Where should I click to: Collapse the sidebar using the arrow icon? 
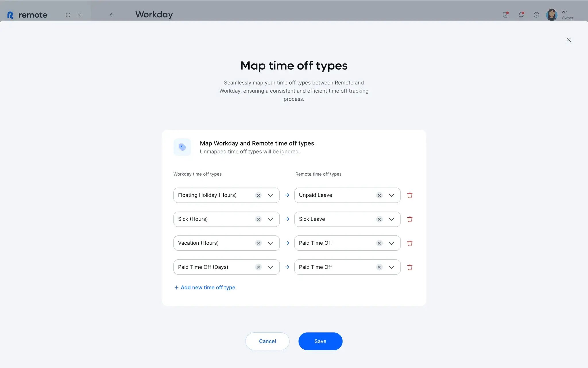click(x=80, y=15)
